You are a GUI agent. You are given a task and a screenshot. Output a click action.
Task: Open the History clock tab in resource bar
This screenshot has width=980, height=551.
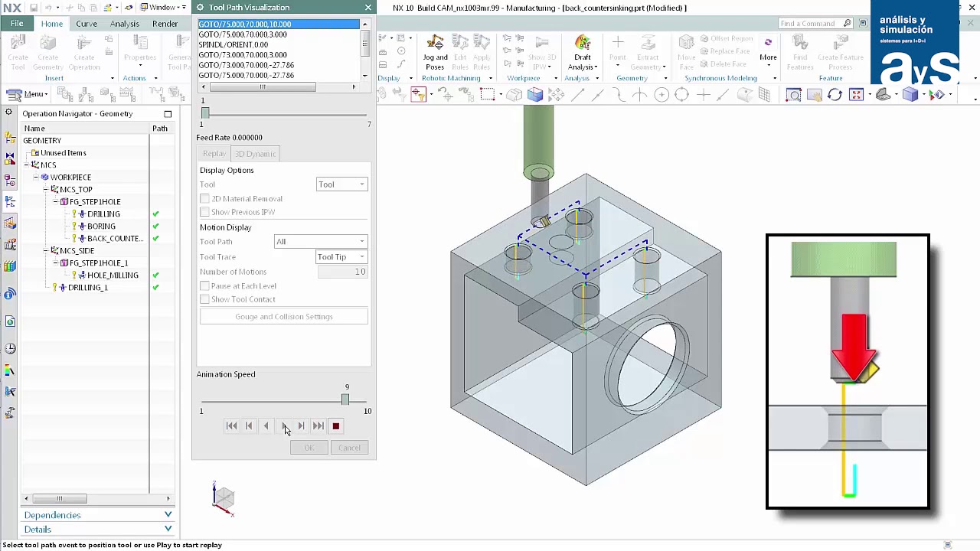click(x=10, y=349)
